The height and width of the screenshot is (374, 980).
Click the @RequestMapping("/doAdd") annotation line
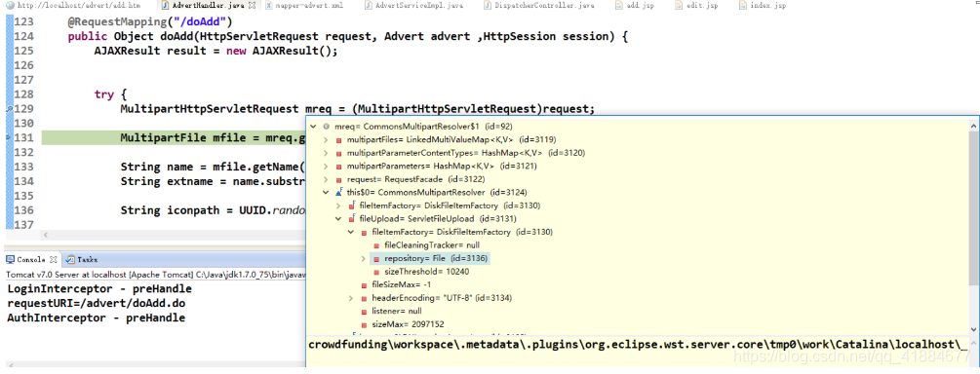click(150, 22)
